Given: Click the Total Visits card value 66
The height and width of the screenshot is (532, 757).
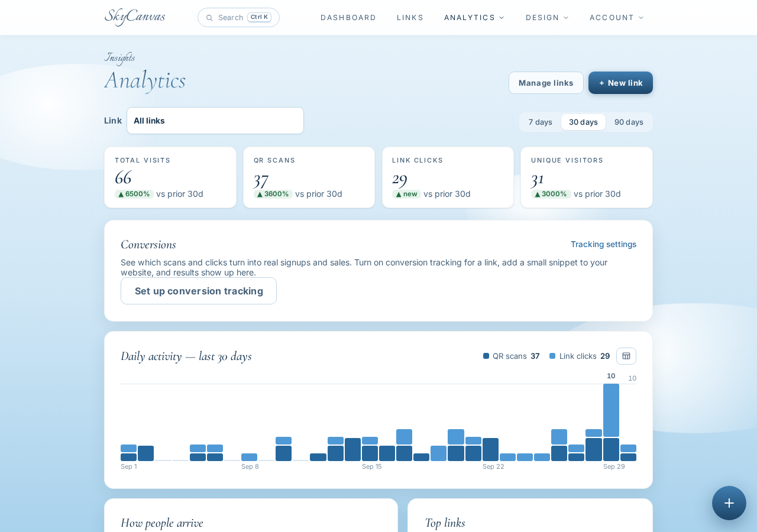Looking at the screenshot, I should (123, 177).
